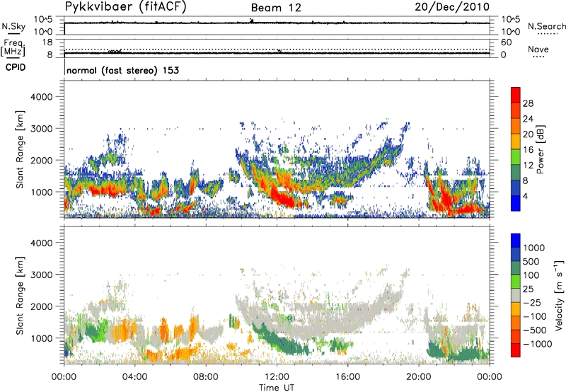Click the '-25' Velocity colorbar label
The width and height of the screenshot is (566, 392).
click(x=532, y=303)
